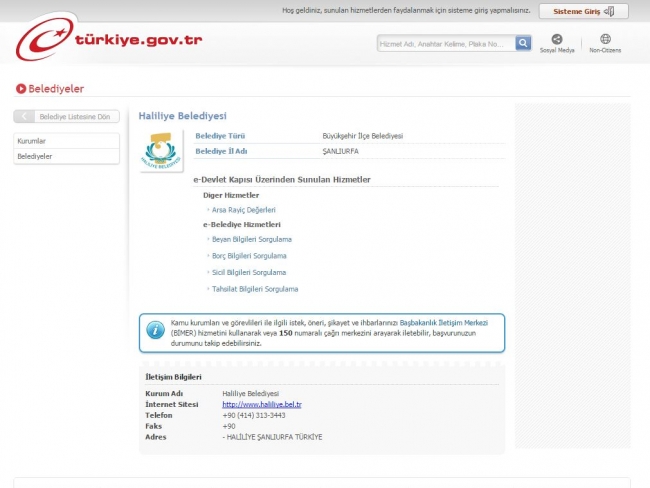Select address HALİLİYE ŞANLIURFA TÜRKİYE
Screen dimensions: 650x488
(x=274, y=437)
